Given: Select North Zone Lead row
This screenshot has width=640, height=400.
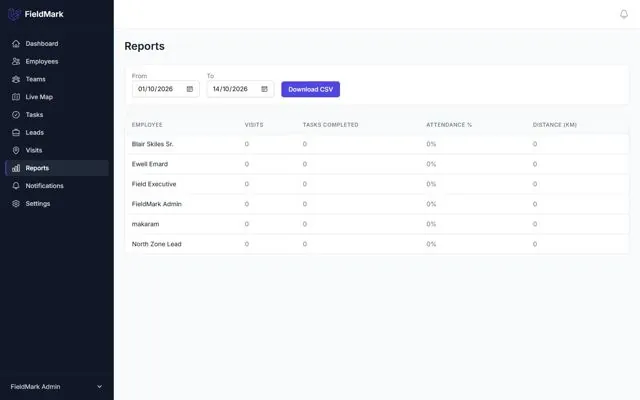Looking at the screenshot, I should (x=377, y=244).
